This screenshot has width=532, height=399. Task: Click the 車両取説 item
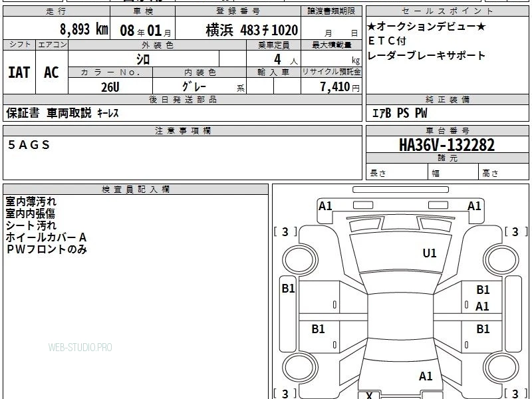click(x=69, y=112)
